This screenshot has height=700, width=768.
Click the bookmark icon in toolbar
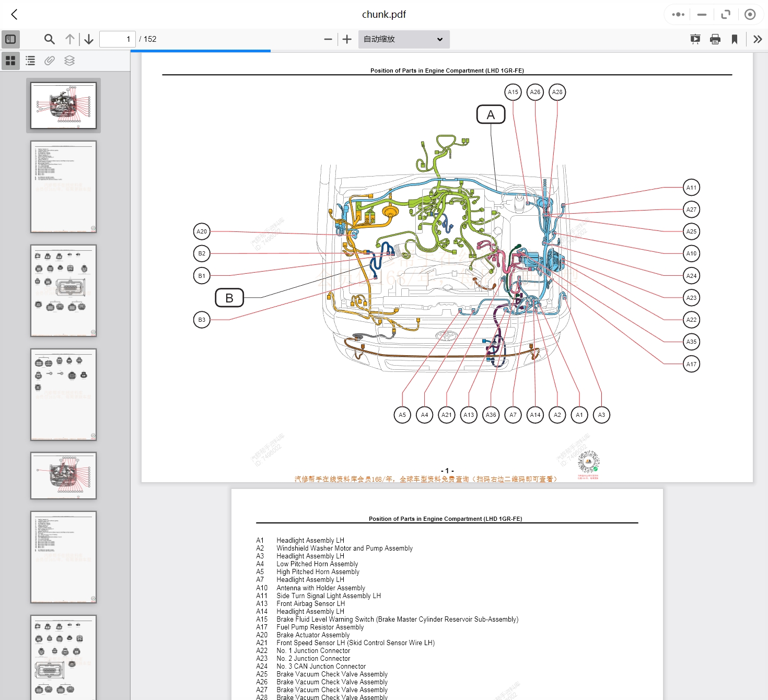click(735, 39)
